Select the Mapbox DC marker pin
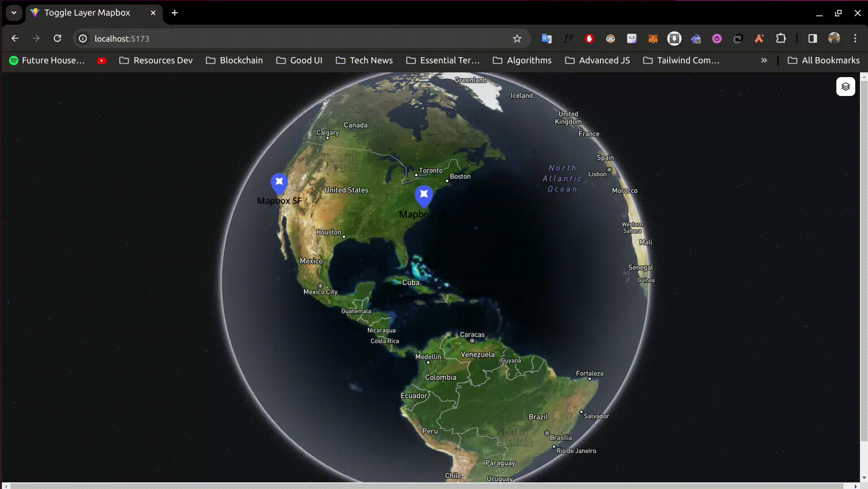This screenshot has width=868, height=489. click(x=424, y=196)
